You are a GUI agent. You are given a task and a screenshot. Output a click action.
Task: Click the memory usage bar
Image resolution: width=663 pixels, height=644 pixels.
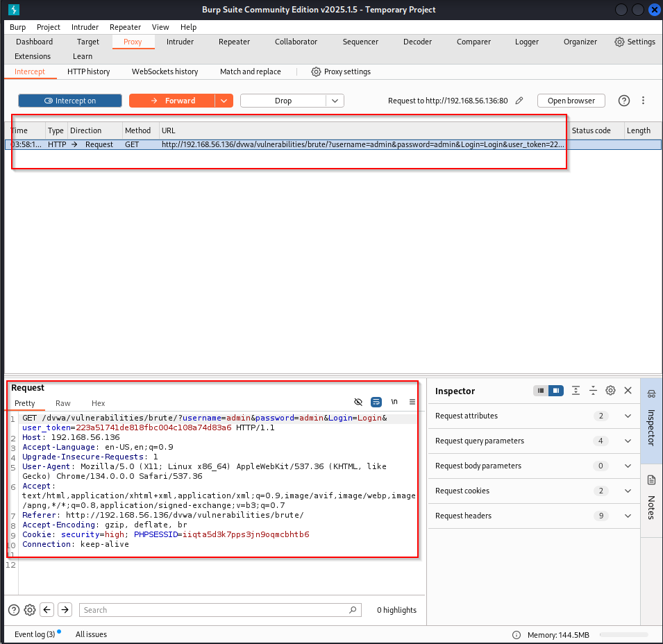pyautogui.click(x=623, y=635)
